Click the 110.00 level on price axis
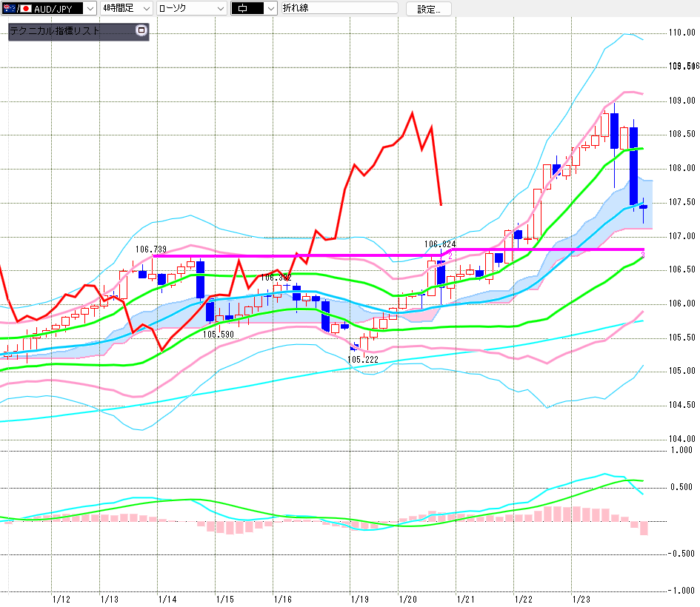 click(x=681, y=33)
